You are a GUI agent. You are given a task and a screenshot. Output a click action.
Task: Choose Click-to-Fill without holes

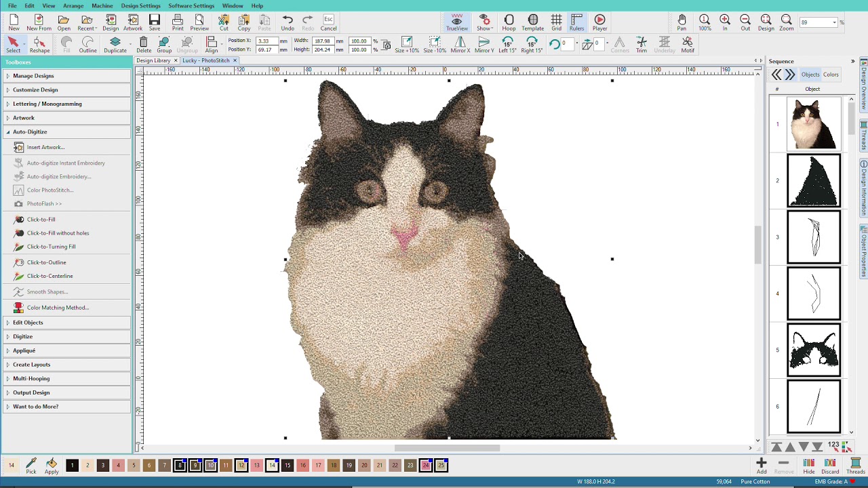[x=58, y=233]
